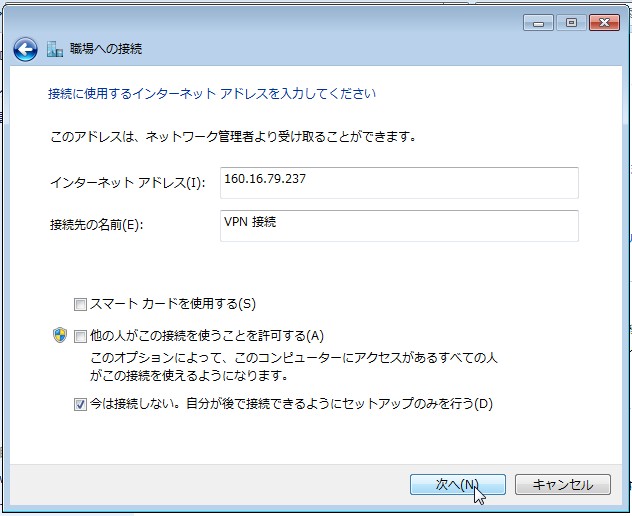This screenshot has height=516, width=632.
Task: Click the heading 接続に使用するインターネット アドレスを入力してください
Action: pyautogui.click(x=212, y=94)
